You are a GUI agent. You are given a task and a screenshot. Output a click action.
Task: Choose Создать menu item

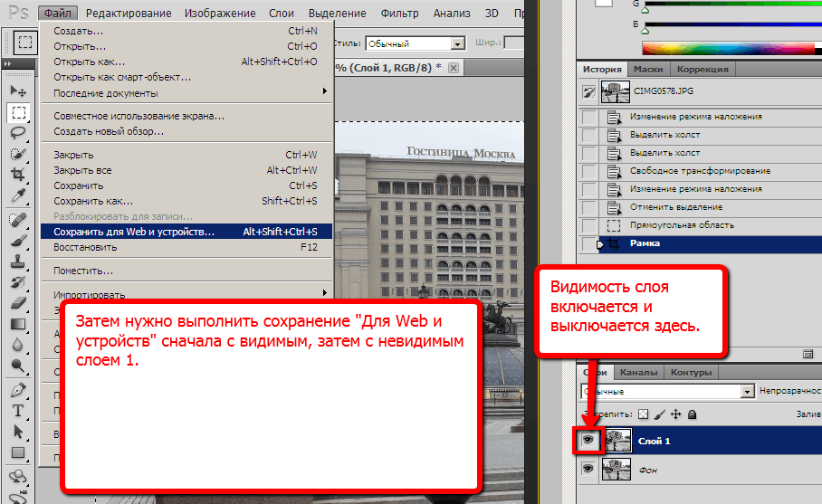pos(186,31)
